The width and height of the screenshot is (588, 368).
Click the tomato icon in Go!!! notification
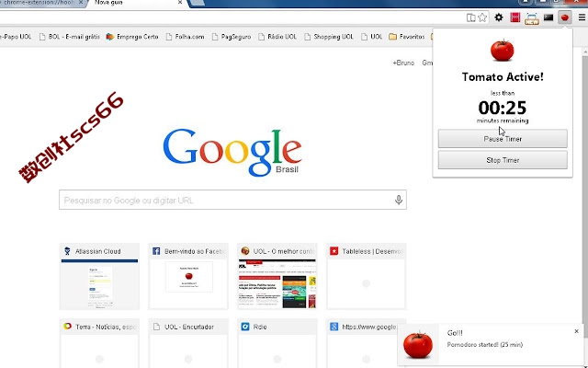[x=418, y=345]
